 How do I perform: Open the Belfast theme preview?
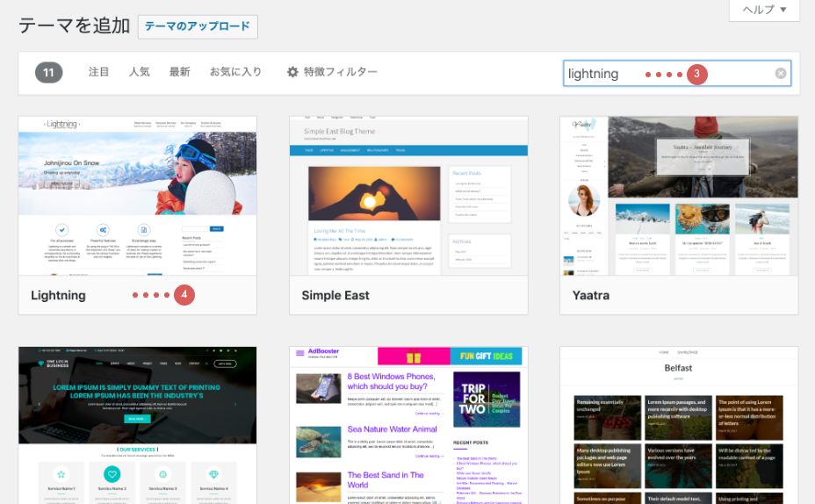tap(679, 425)
